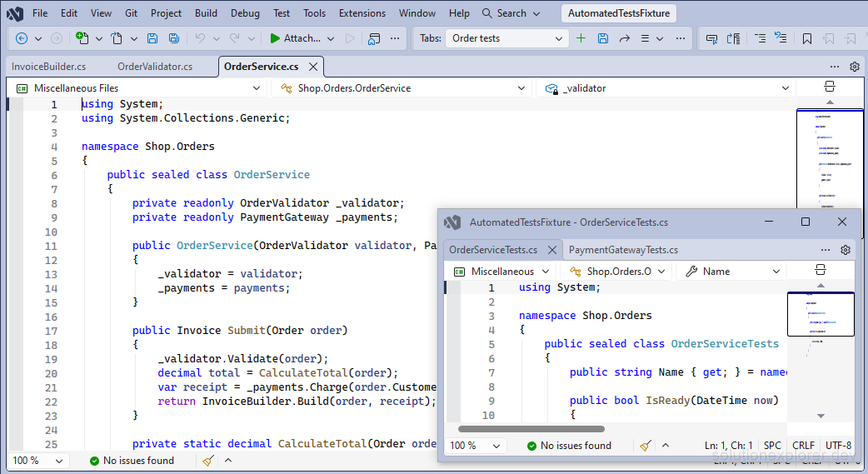Click CRLF line ending indicator in floating window
Screen dimensions: 868x474
803,445
